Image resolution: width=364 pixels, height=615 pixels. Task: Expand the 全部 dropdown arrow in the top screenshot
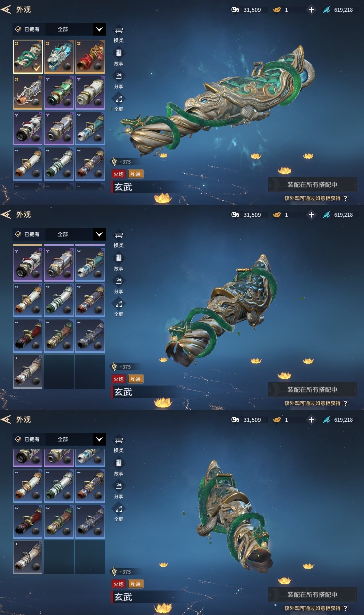99,29
